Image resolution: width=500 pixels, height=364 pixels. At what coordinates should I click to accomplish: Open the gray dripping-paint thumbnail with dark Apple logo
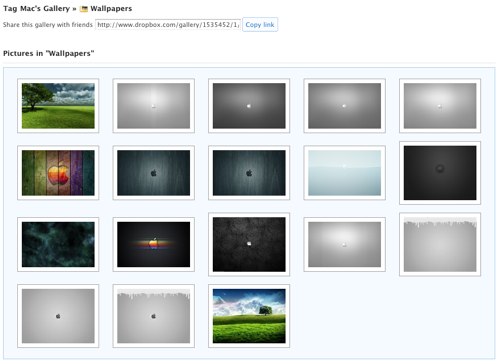pos(153,316)
